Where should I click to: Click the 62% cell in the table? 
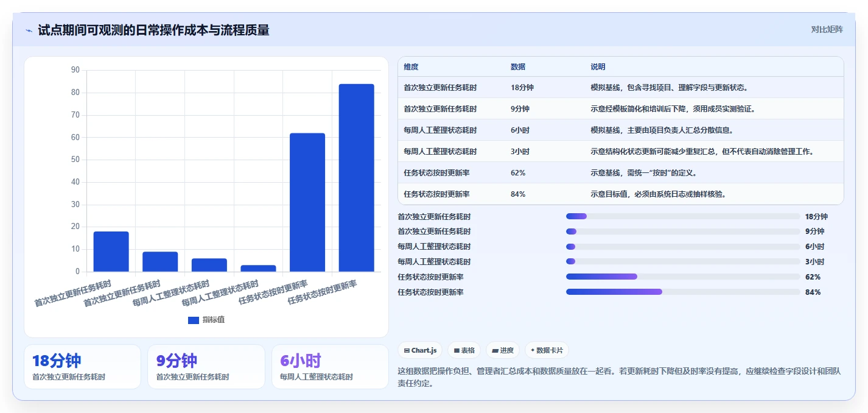tap(518, 173)
